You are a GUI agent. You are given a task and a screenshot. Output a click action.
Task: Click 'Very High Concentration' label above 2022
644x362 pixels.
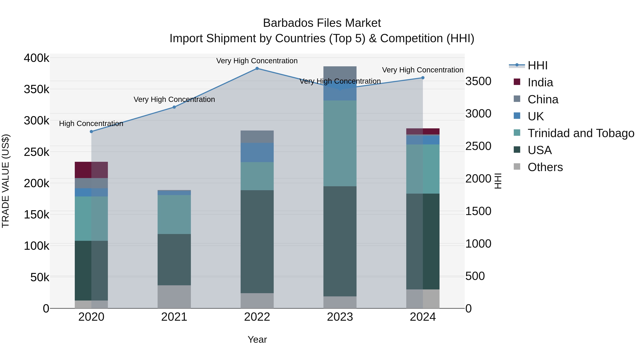257,61
